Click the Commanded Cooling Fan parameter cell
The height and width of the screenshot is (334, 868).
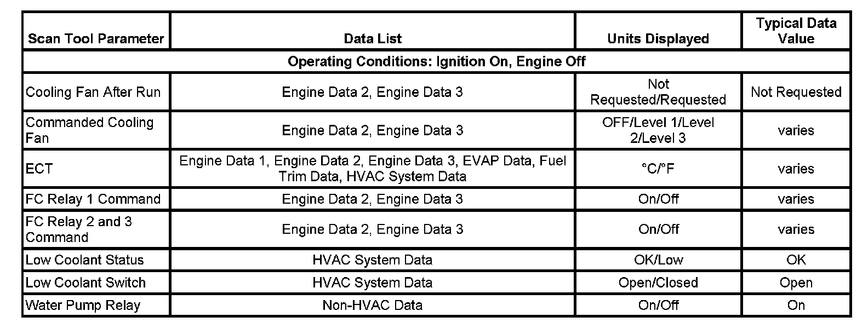90,130
